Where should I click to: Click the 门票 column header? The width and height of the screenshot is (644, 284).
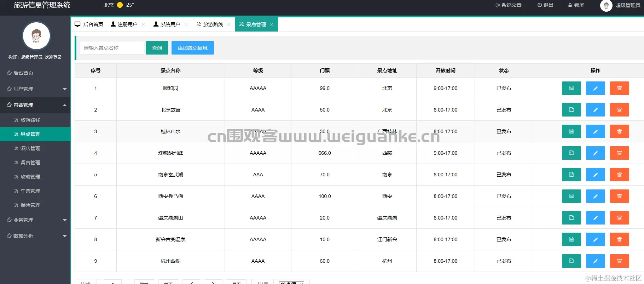[x=325, y=70]
